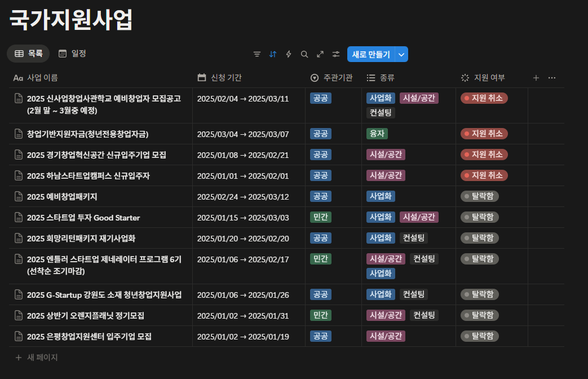The width and height of the screenshot is (588, 379).
Task: Click 민간 tag in Good Starter row
Action: (321, 217)
